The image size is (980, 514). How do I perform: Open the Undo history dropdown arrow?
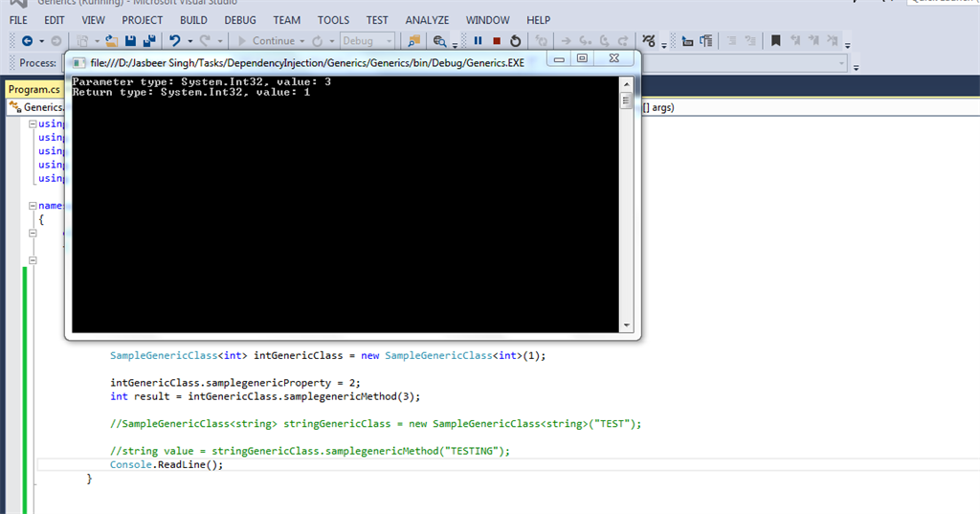point(189,41)
